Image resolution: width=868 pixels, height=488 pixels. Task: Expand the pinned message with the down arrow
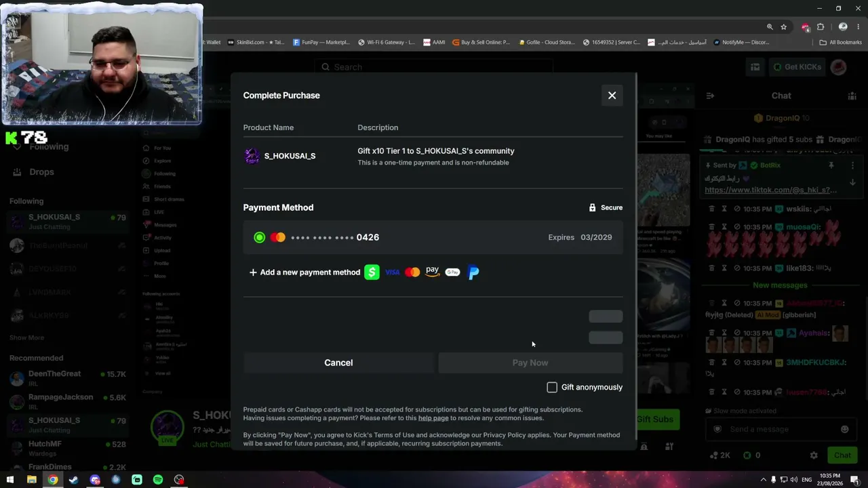(852, 182)
